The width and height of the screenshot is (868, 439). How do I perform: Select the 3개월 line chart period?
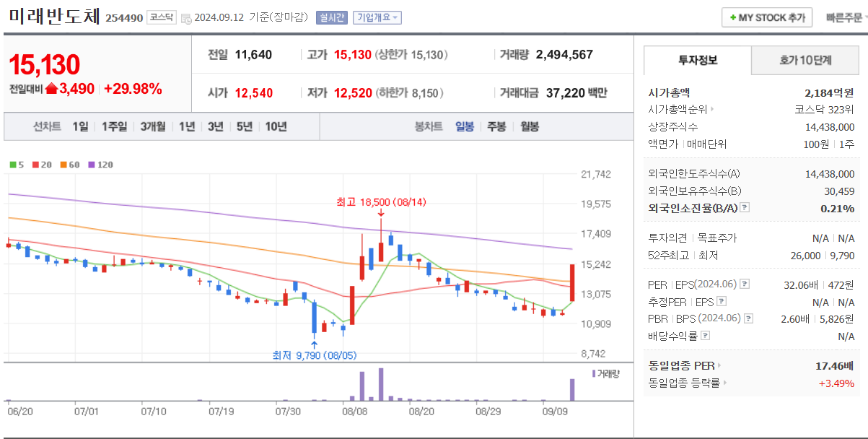153,127
